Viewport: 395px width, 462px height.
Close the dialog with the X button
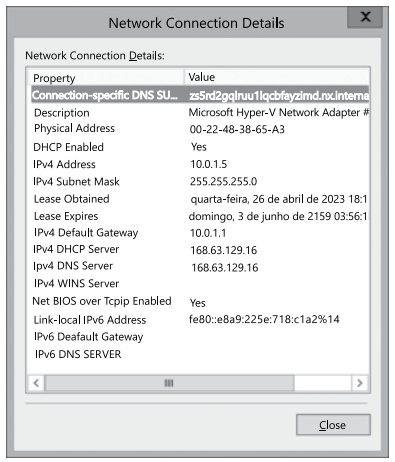click(365, 17)
